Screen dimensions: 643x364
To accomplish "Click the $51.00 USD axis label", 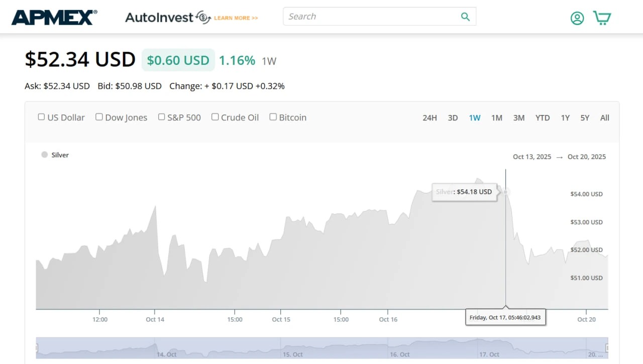I will coord(586,278).
